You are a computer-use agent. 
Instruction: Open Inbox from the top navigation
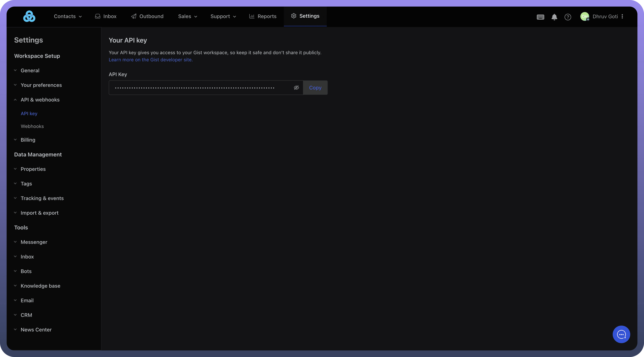coord(106,16)
